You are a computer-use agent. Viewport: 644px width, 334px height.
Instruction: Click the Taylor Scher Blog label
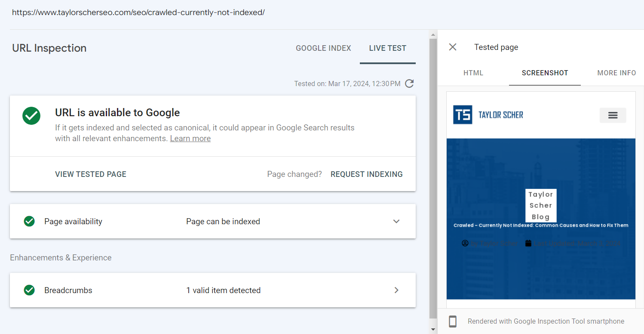point(541,206)
